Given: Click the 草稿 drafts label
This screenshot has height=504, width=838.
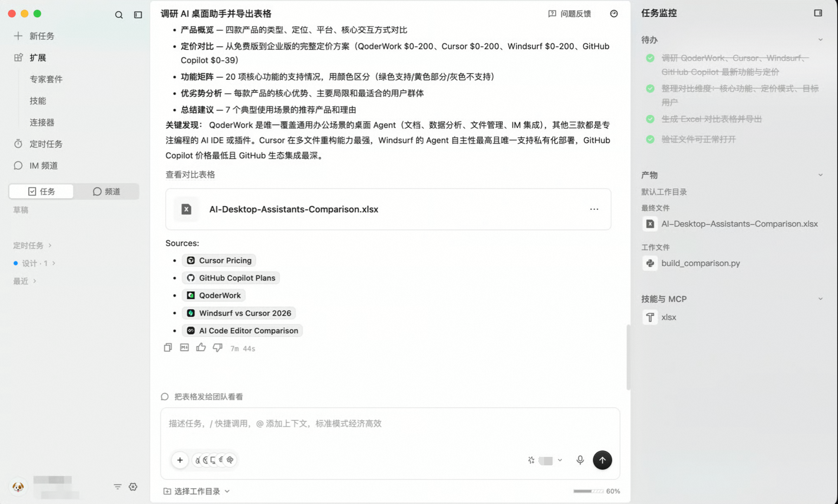Looking at the screenshot, I should (21, 210).
